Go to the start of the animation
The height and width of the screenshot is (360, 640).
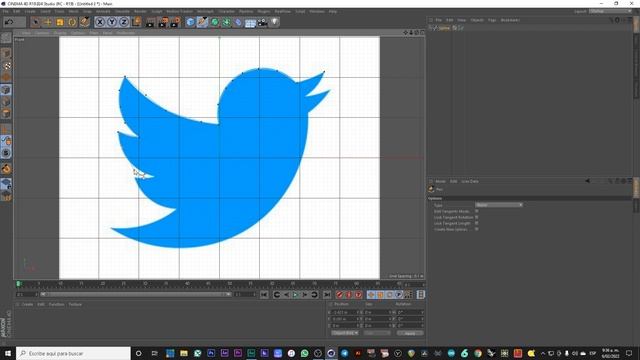(x=264, y=295)
